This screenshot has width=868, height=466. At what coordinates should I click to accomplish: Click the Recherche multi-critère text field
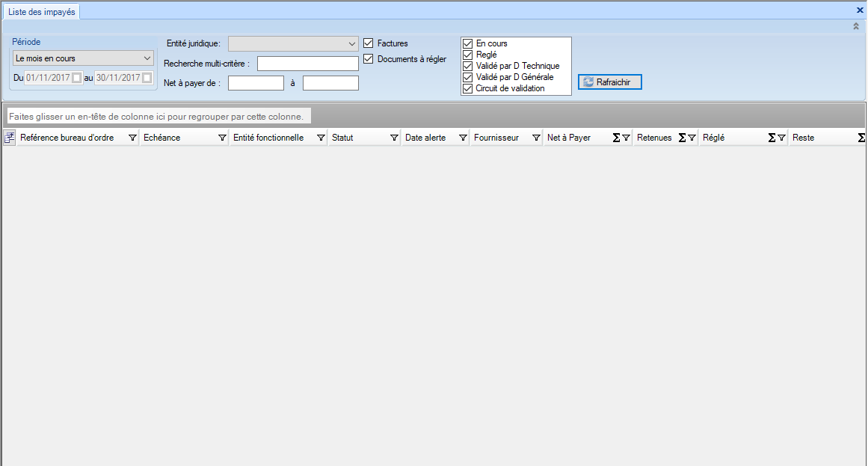(x=307, y=64)
